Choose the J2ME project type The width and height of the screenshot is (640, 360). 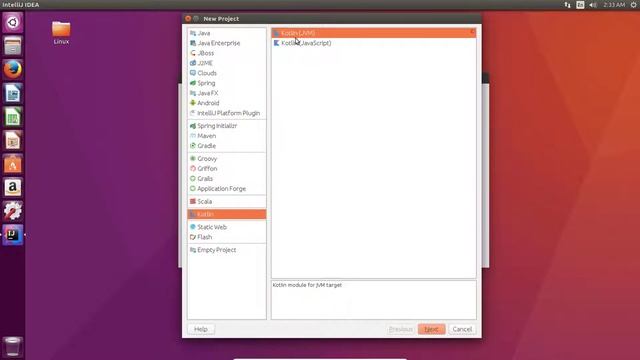227,63
